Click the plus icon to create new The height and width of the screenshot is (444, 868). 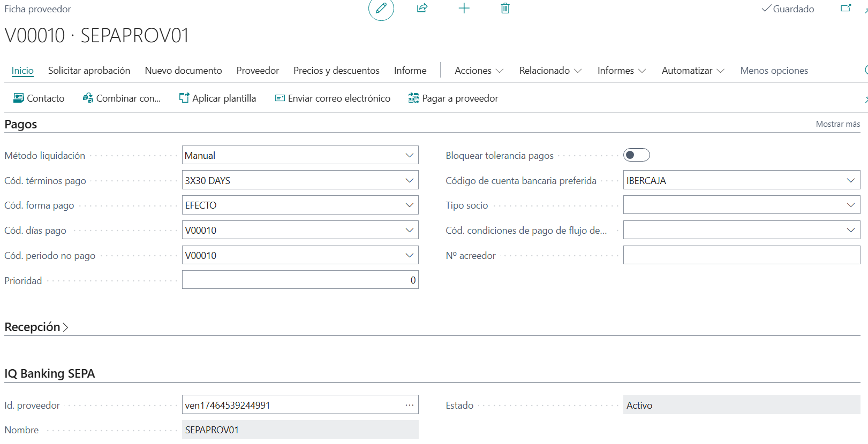click(464, 8)
